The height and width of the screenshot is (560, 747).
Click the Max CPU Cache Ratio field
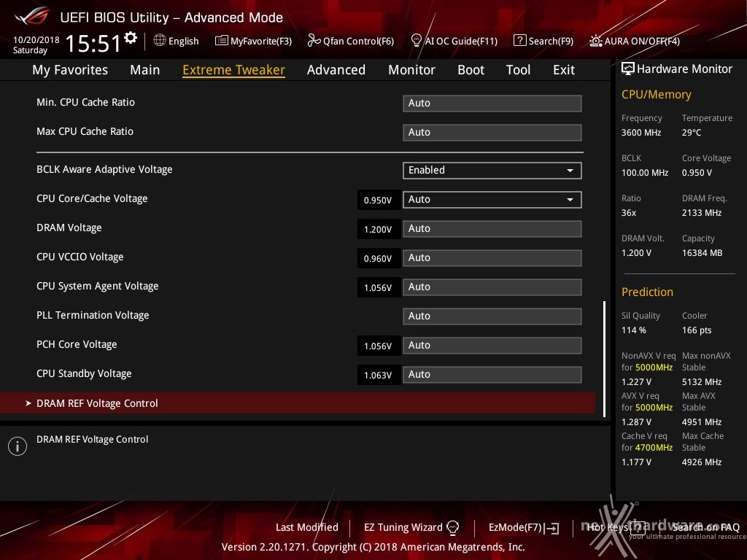point(492,133)
